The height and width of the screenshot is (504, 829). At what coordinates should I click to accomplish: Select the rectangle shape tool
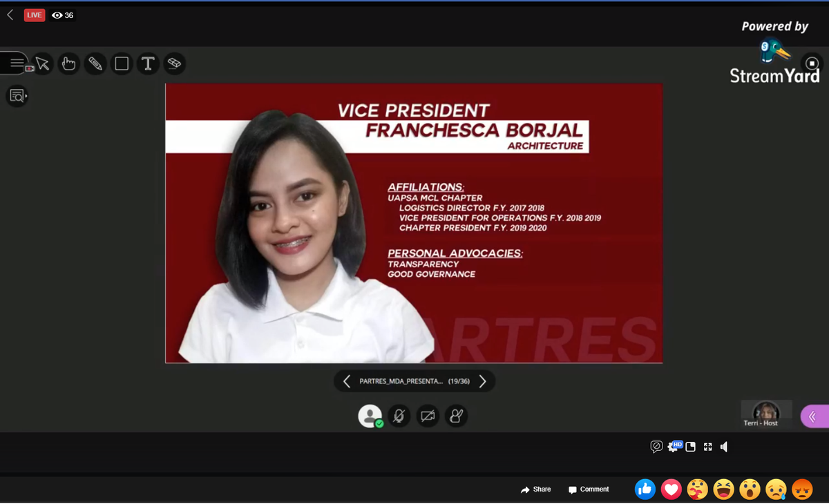coord(122,64)
